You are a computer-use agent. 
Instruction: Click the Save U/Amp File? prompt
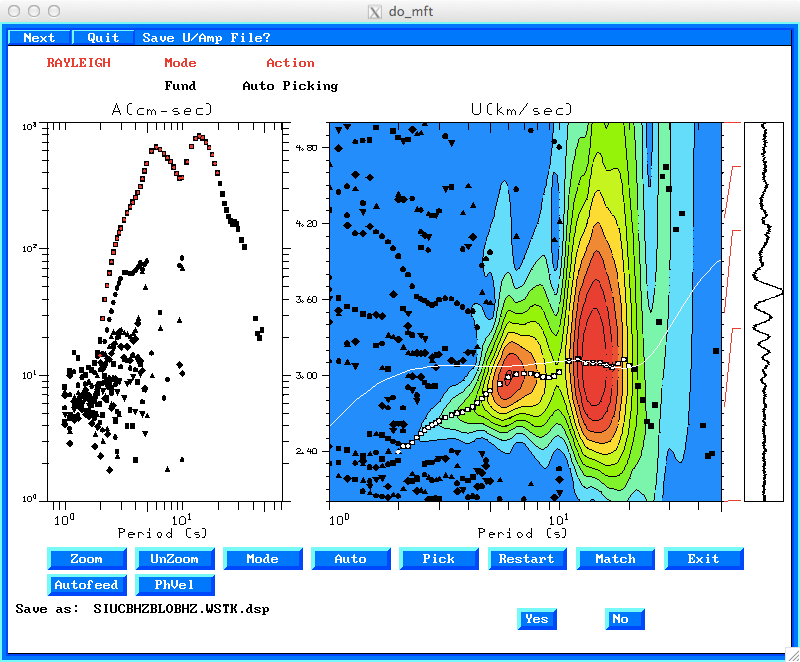click(206, 38)
